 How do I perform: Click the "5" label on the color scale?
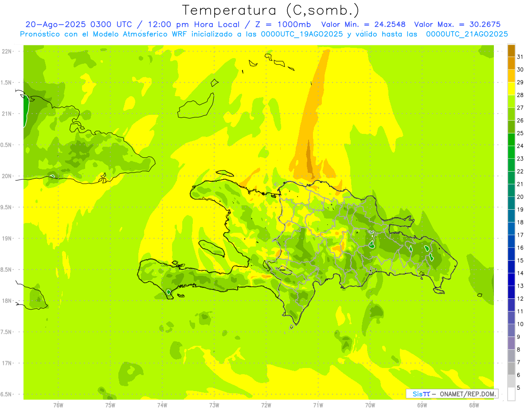point(519,388)
